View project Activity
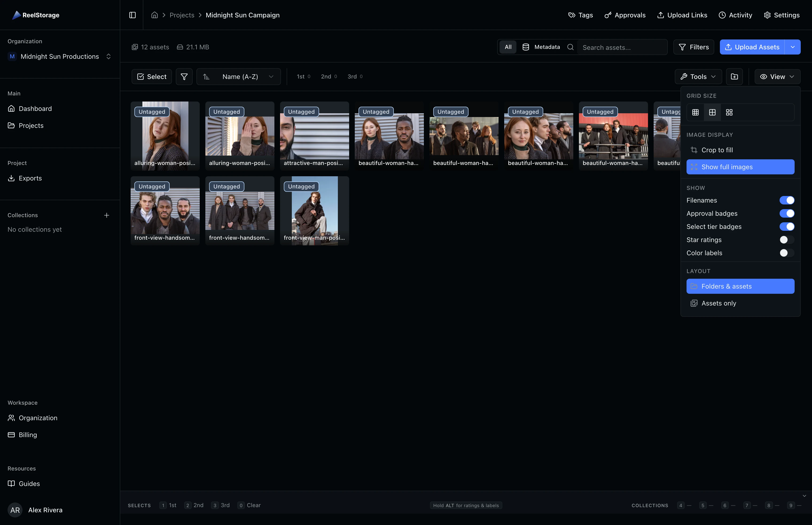 pyautogui.click(x=736, y=15)
